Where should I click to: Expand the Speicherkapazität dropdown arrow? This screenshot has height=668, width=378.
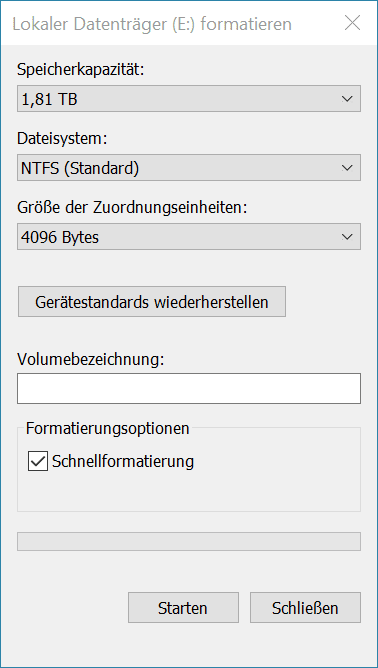click(x=347, y=99)
